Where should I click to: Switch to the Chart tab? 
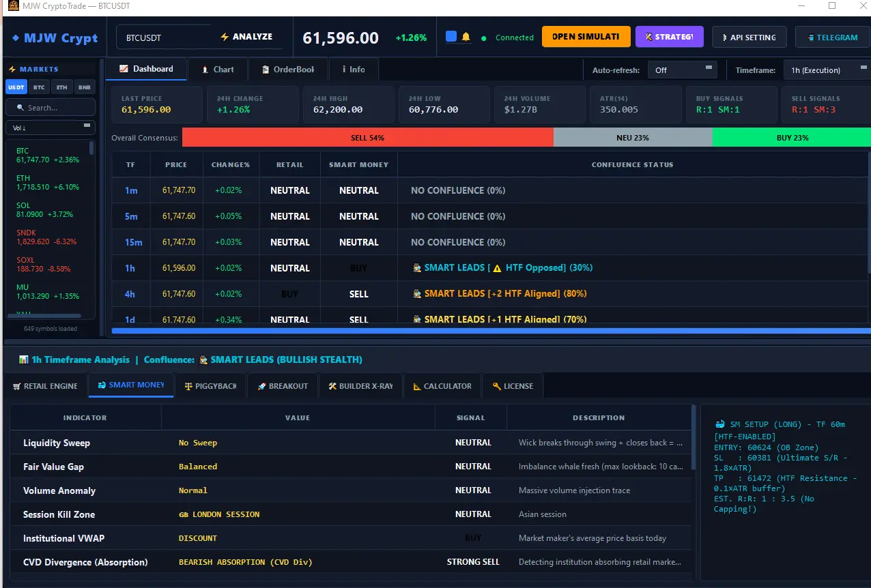click(x=218, y=70)
